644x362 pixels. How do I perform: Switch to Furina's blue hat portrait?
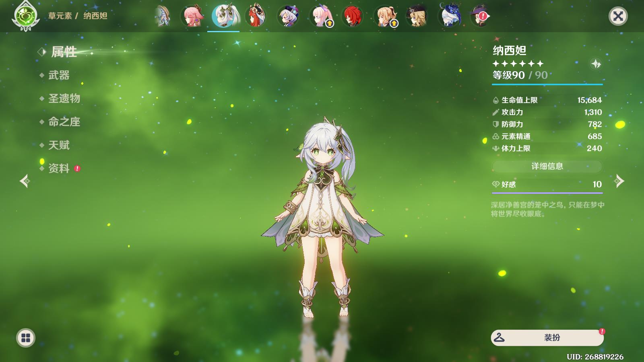[x=450, y=16]
